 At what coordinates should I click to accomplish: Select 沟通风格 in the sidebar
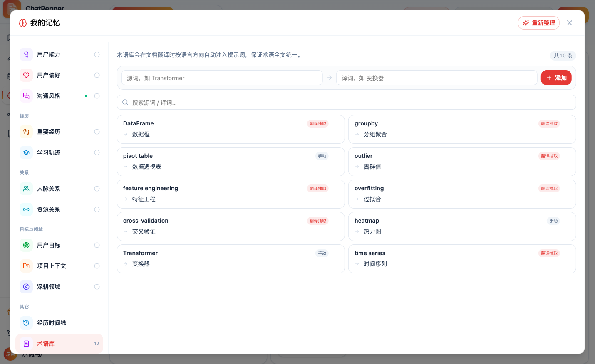click(x=59, y=96)
